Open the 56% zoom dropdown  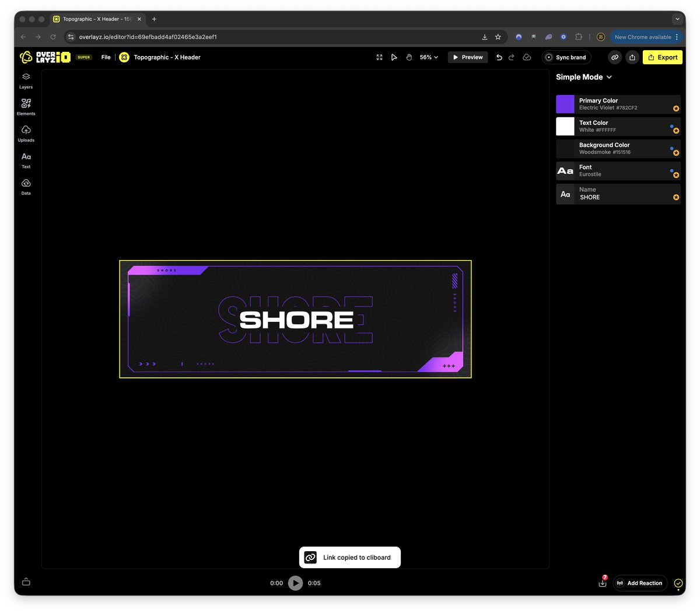tap(429, 57)
